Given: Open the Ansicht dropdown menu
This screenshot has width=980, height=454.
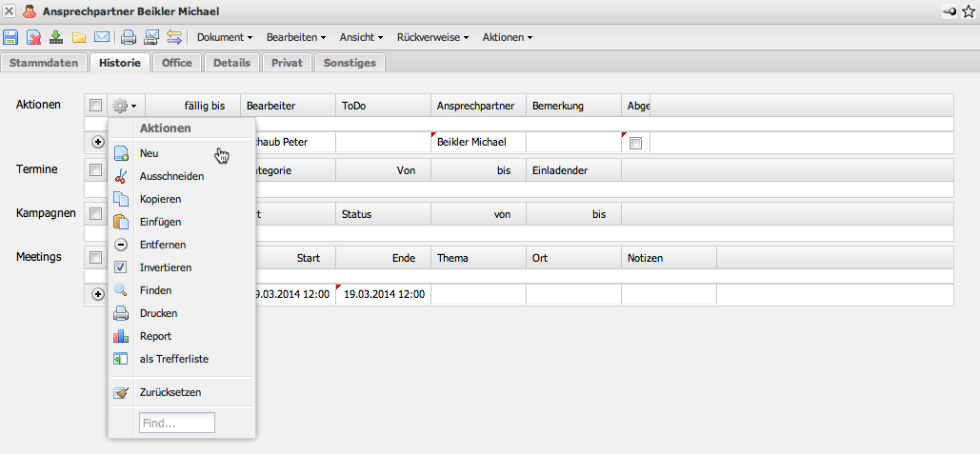Looking at the screenshot, I should (x=361, y=37).
